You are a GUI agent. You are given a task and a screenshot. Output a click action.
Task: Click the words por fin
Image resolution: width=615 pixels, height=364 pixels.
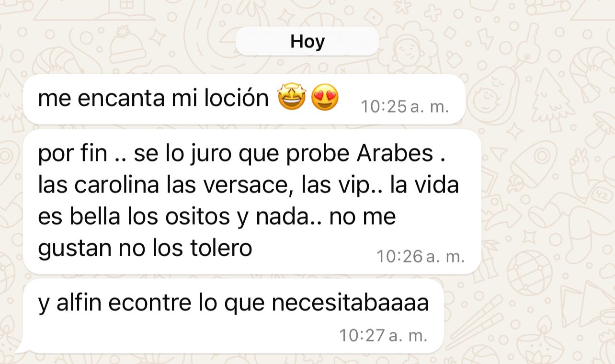click(72, 155)
